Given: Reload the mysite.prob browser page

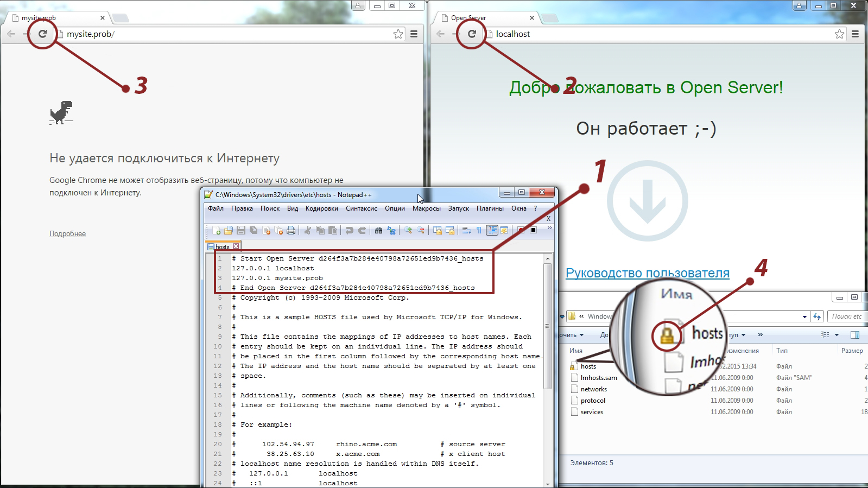Looking at the screenshot, I should tap(42, 34).
